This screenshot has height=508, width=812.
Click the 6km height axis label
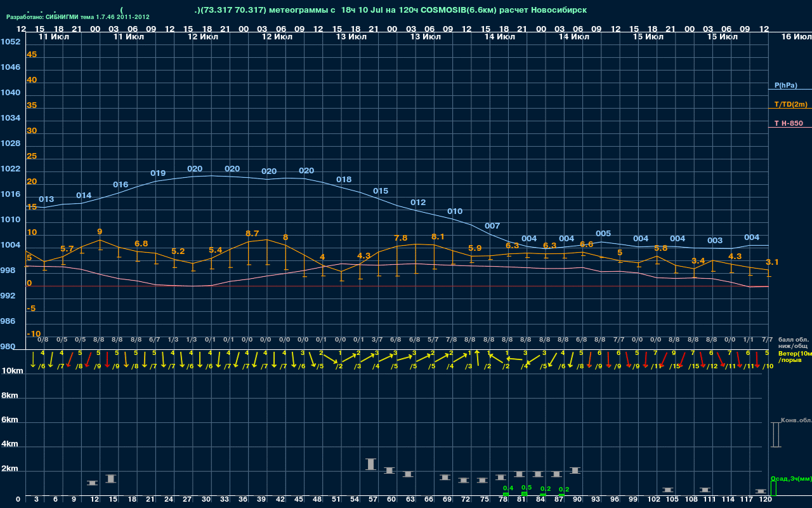point(11,420)
